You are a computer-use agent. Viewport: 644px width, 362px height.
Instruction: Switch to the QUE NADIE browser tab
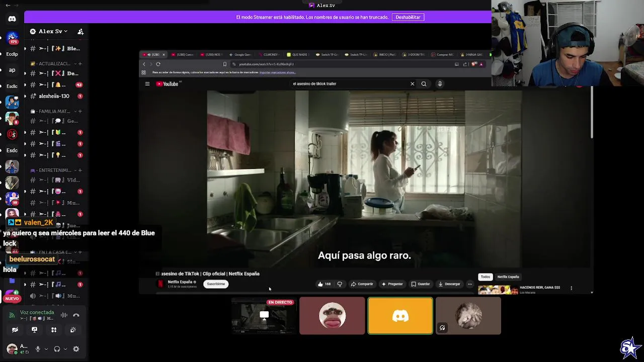298,54
